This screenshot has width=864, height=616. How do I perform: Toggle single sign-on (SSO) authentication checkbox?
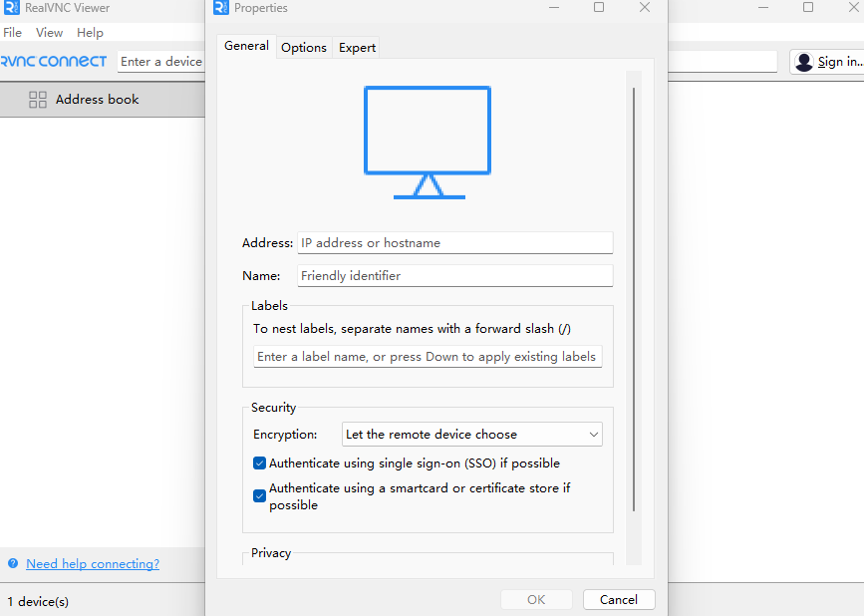[x=259, y=462]
